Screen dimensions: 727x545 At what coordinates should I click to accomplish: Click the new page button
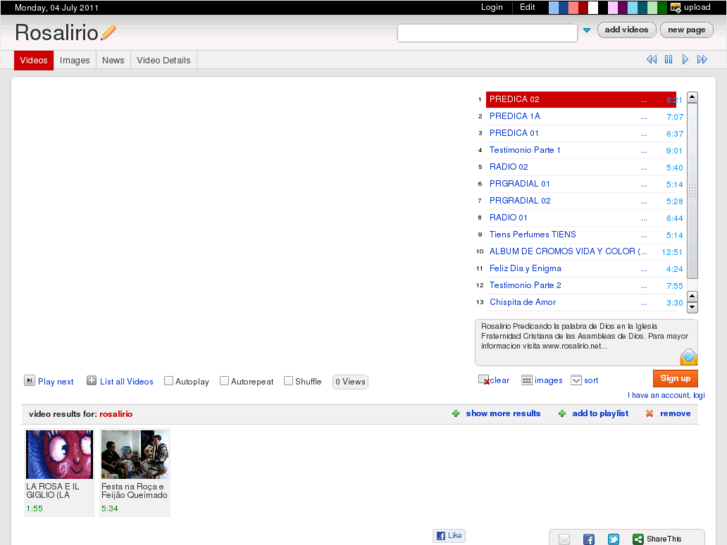(x=687, y=30)
